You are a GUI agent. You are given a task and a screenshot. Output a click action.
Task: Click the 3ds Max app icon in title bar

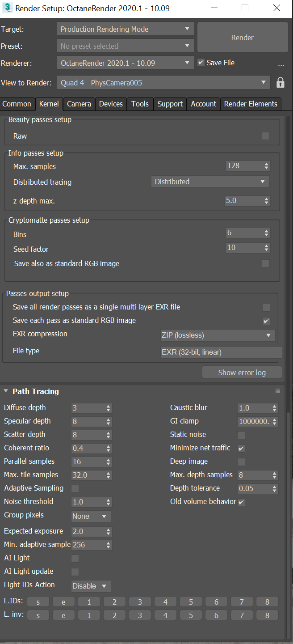point(8,8)
